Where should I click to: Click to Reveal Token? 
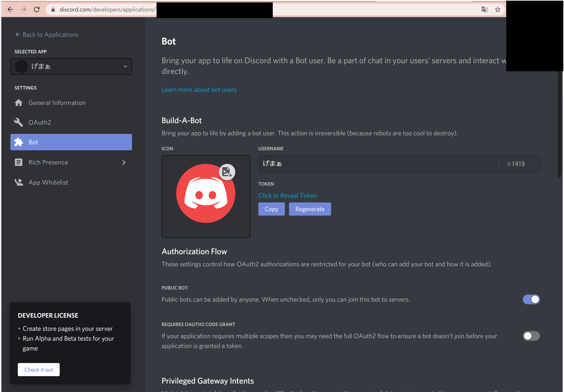coord(287,195)
